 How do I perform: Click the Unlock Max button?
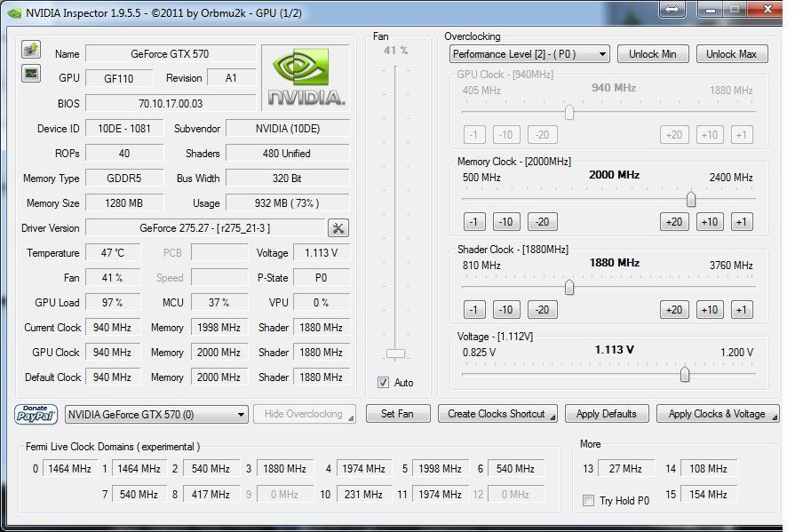tap(732, 54)
